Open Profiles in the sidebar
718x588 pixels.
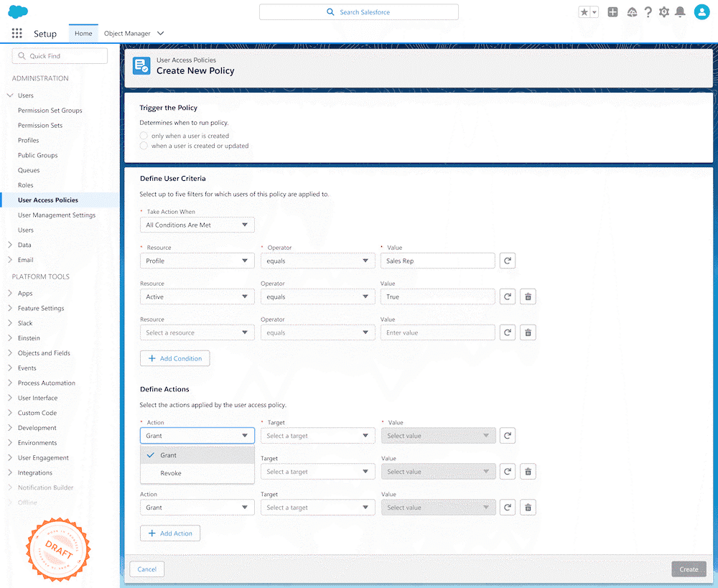tap(29, 140)
